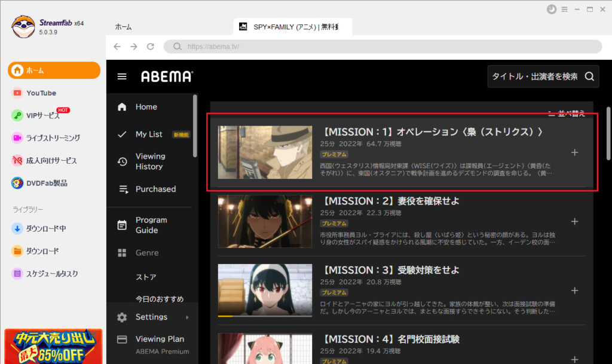
Task: Click the green VIP key icon
Action: (17, 115)
